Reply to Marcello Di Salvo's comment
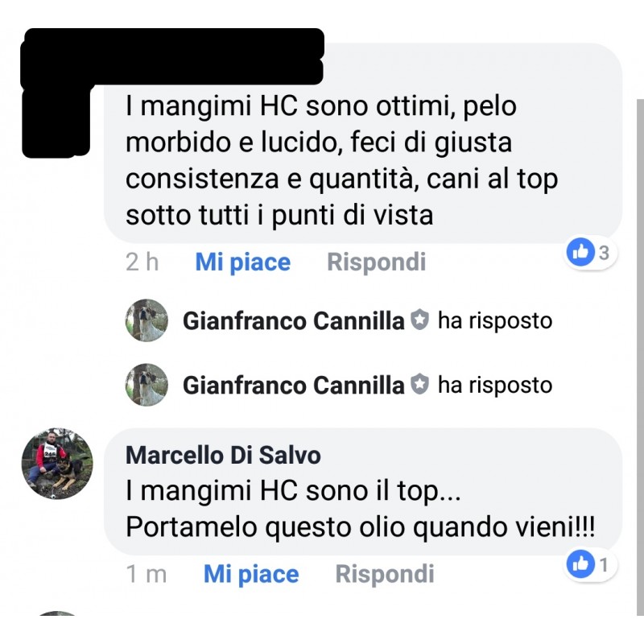Viewport: 644px width, 644px height. (385, 574)
